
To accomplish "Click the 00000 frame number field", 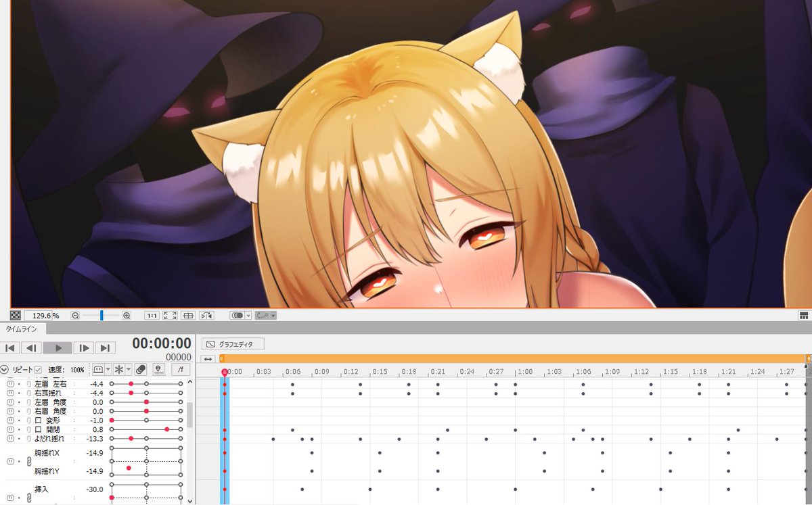I will click(x=179, y=357).
